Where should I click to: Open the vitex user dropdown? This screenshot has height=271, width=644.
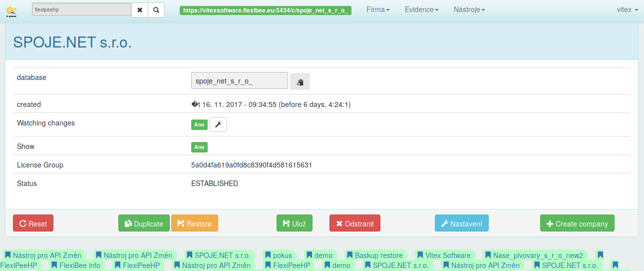pos(628,9)
